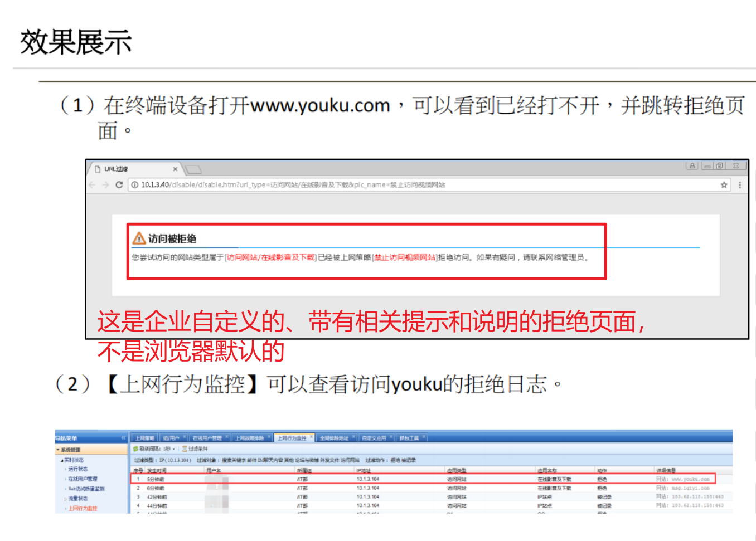Click the browser Forward arrow
Viewport: 756px width, 541px height.
coord(105,185)
